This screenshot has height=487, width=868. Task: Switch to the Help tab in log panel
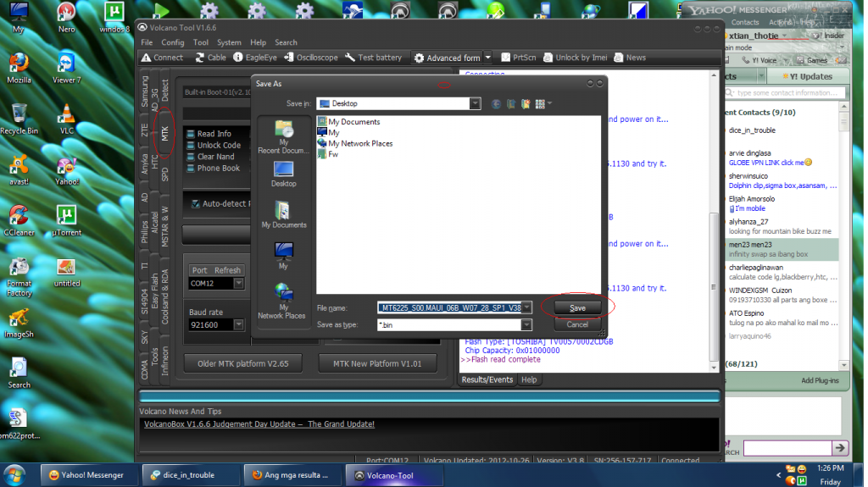(x=529, y=379)
